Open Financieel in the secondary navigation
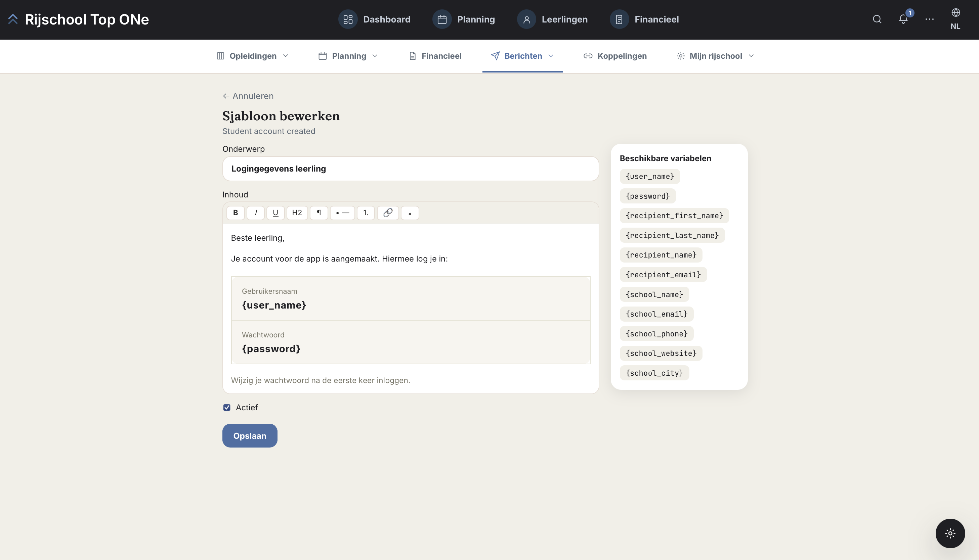 (x=435, y=56)
